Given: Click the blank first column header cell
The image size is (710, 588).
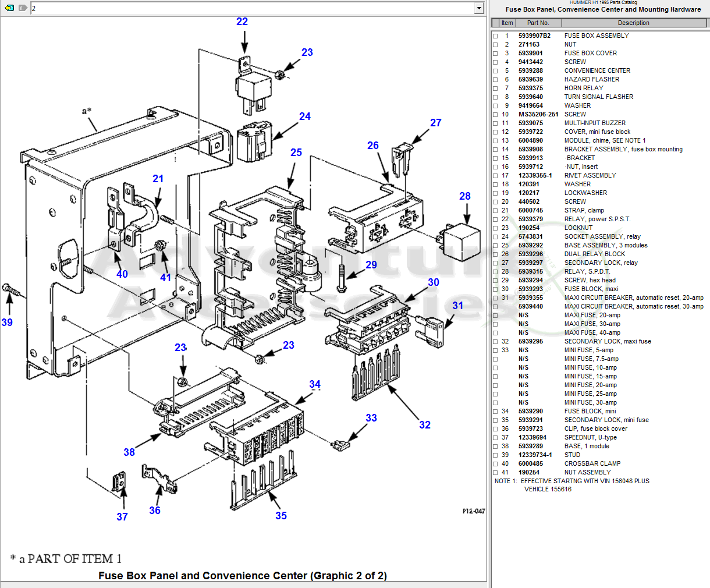Looking at the screenshot, I should pyautogui.click(x=495, y=23).
